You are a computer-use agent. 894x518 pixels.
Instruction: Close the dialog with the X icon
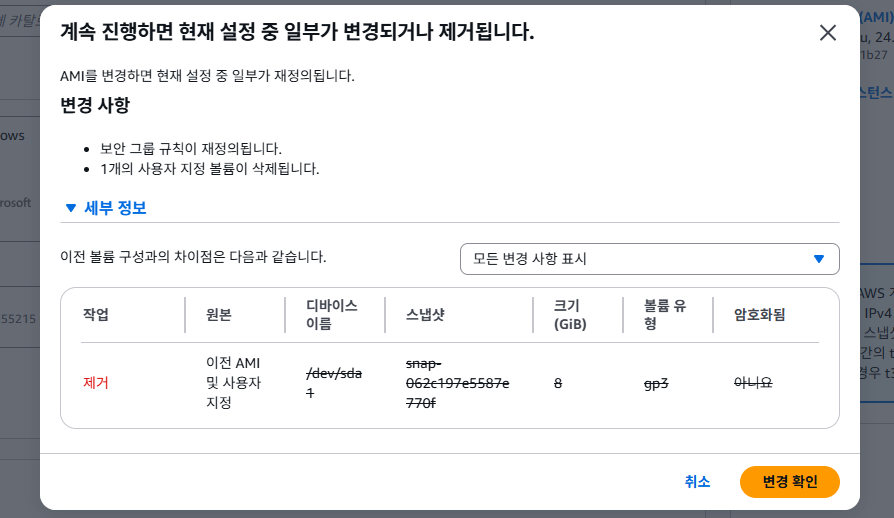827,32
